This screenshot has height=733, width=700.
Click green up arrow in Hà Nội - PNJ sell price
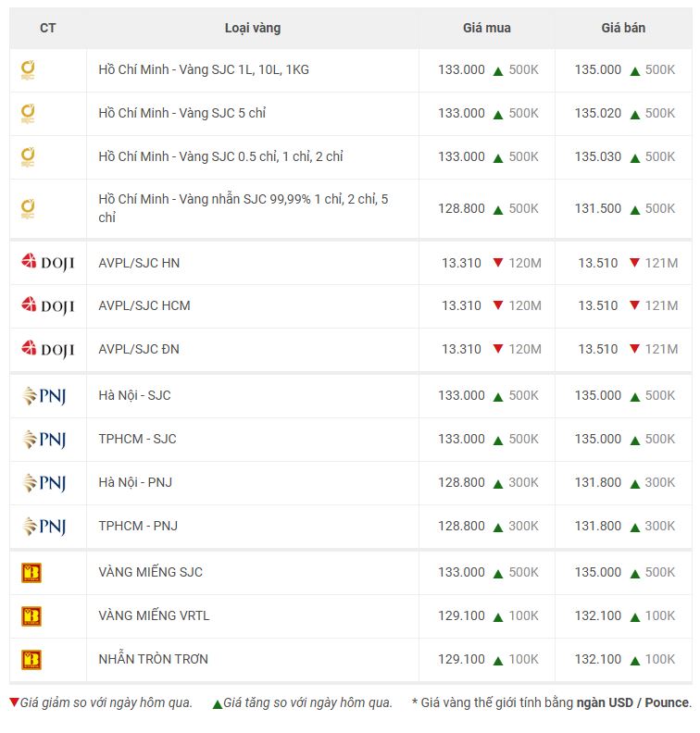click(x=634, y=484)
